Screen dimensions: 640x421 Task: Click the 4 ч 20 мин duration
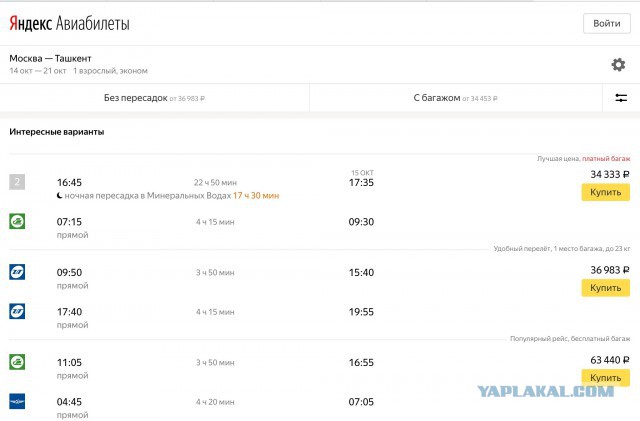[215, 402]
